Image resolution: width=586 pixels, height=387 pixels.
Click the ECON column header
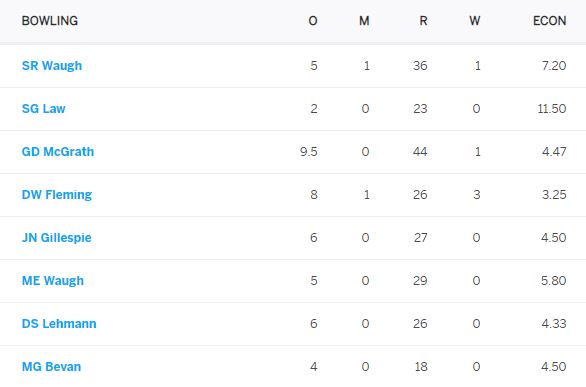(x=549, y=21)
